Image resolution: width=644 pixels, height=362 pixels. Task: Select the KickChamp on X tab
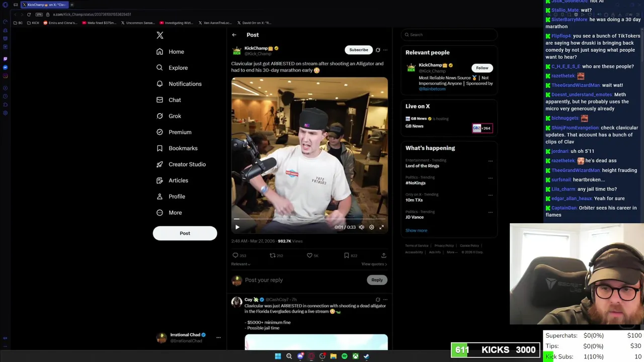[x=44, y=5]
